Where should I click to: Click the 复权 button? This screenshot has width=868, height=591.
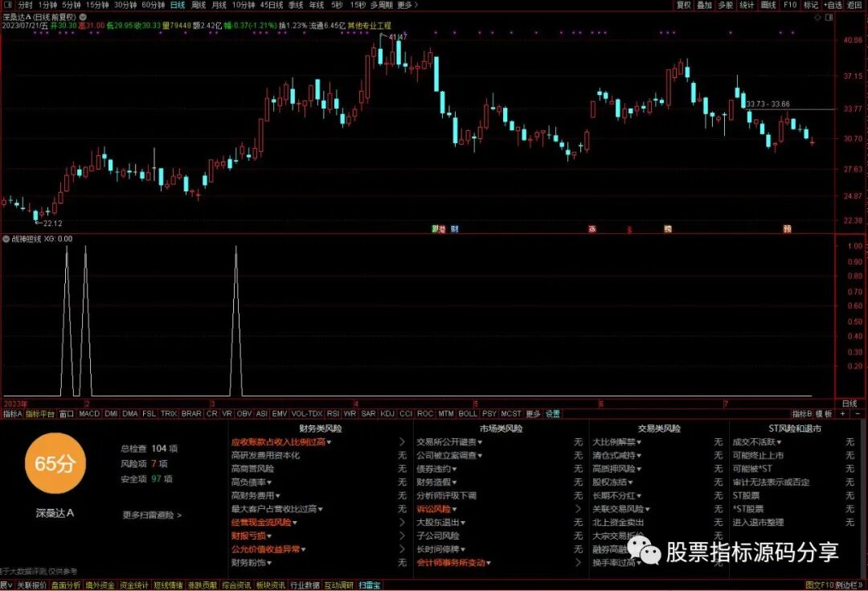point(684,5)
